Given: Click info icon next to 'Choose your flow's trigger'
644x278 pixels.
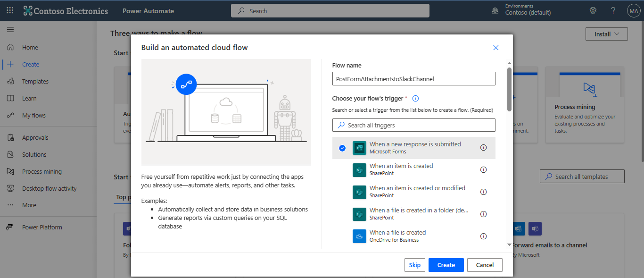Looking at the screenshot, I should pos(415,99).
